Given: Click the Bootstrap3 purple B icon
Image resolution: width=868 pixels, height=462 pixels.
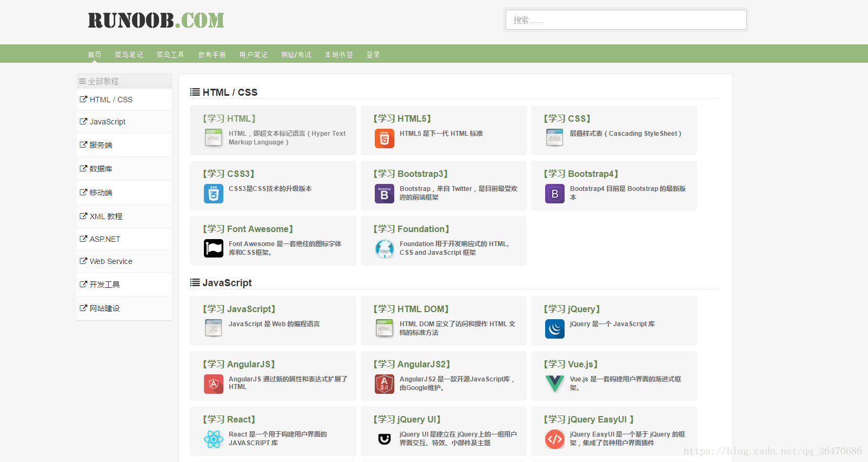Looking at the screenshot, I should tap(385, 194).
